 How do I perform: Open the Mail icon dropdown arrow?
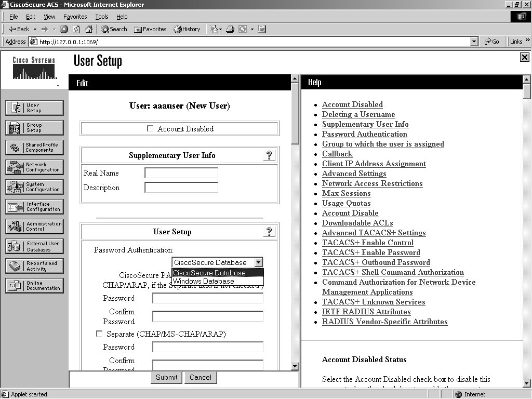[220, 29]
